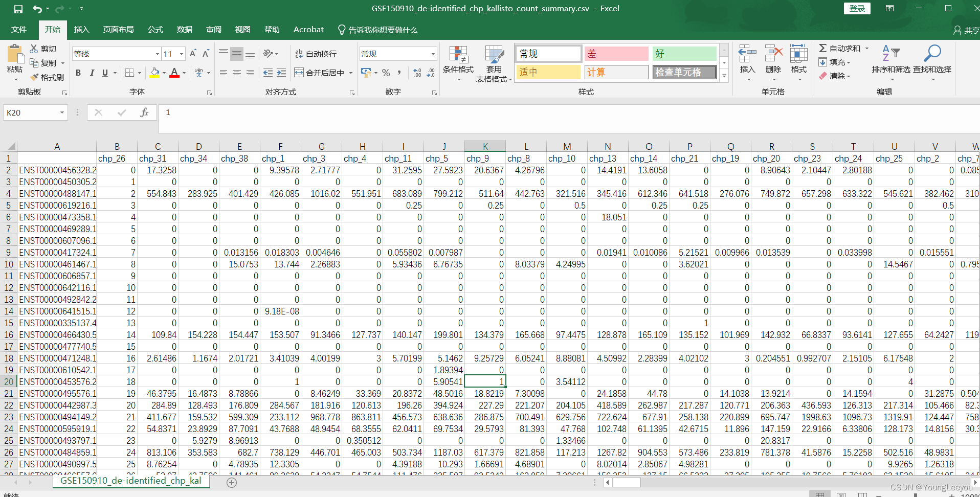Click the fill color bucket icon

click(154, 73)
